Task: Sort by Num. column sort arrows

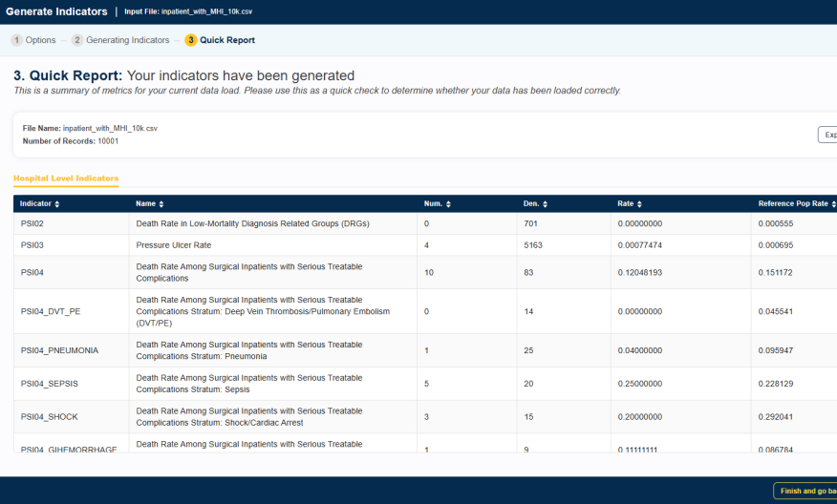Action: click(x=448, y=204)
